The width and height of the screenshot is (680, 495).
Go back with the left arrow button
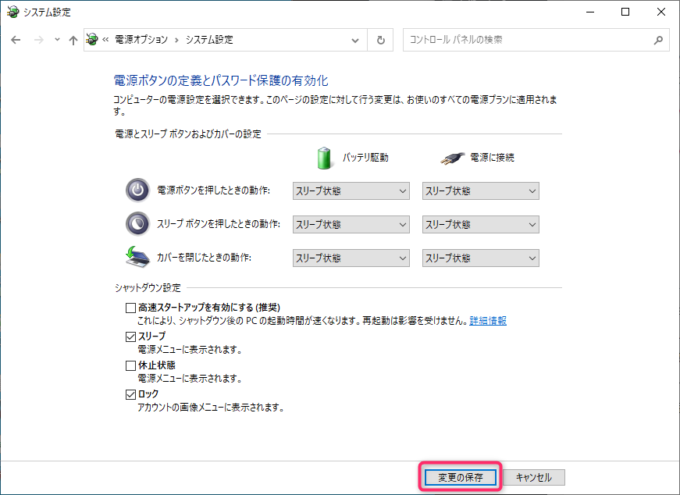pyautogui.click(x=16, y=40)
